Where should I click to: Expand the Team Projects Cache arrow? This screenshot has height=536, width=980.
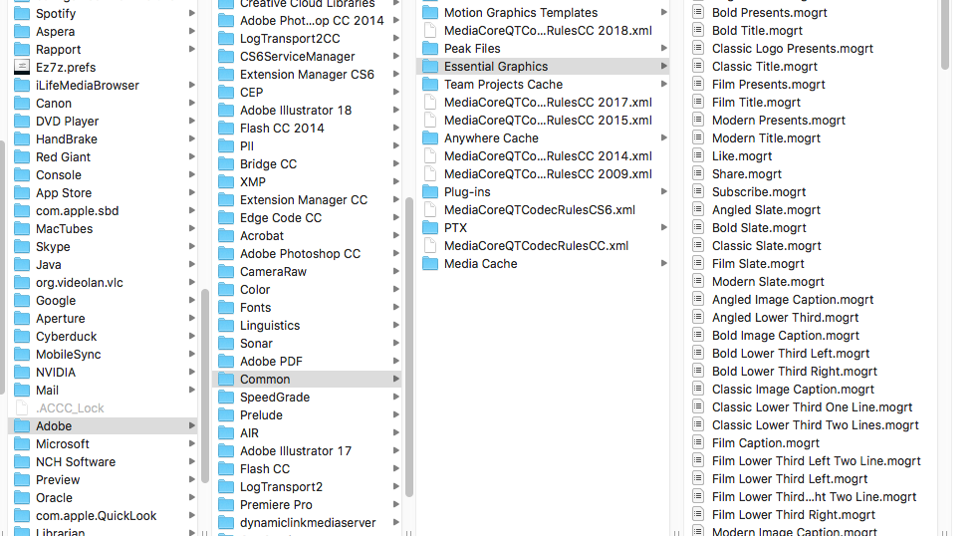click(663, 85)
